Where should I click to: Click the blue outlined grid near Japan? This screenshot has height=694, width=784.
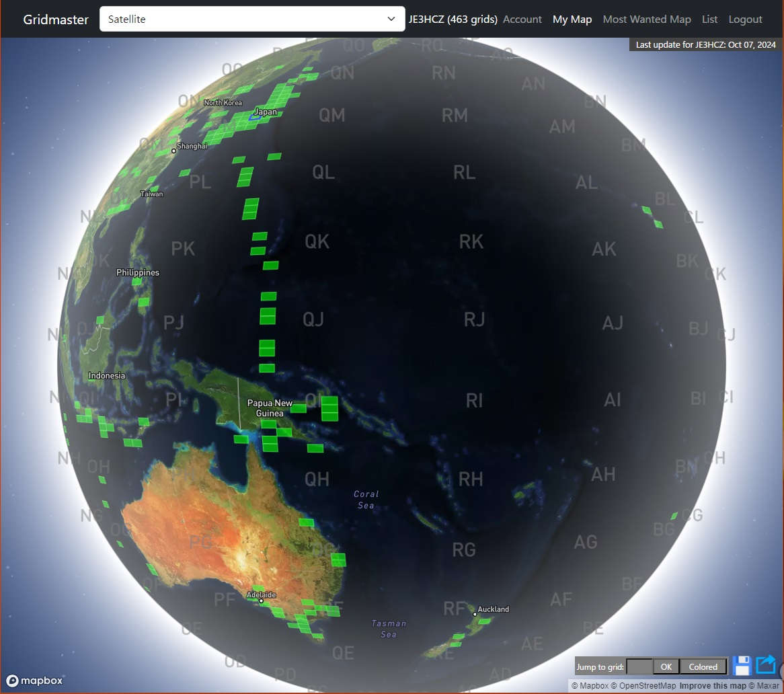pyautogui.click(x=255, y=118)
